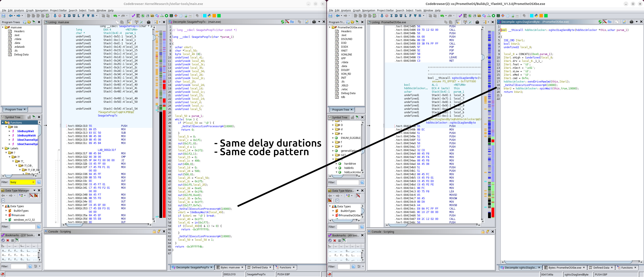Viewport: 644px width, 277px height.
Task: Open Tools menu in right CodeBrowser
Action: coord(418,11)
